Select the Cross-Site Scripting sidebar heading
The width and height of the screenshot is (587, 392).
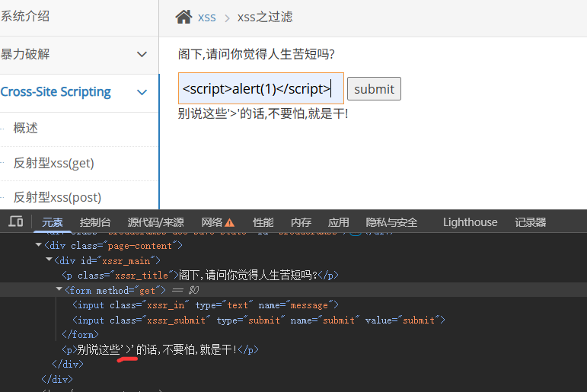(56, 92)
